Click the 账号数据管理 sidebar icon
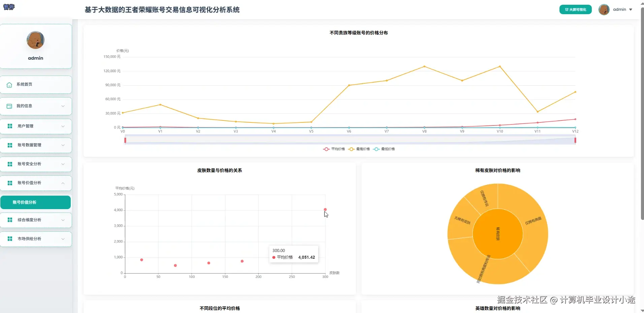 click(x=9, y=145)
